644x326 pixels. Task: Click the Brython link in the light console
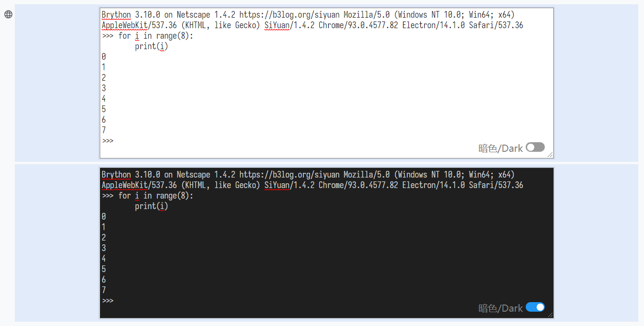116,15
